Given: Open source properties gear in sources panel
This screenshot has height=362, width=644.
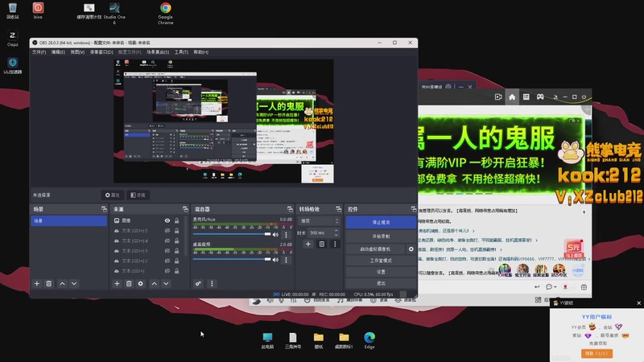Looking at the screenshot, I should 140,284.
